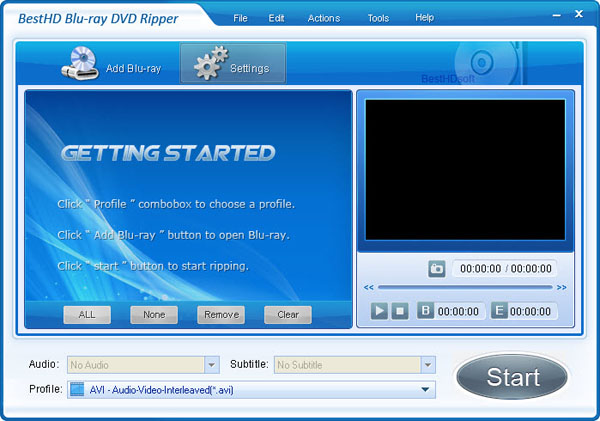This screenshot has width=600, height=421.
Task: Click the elapsed/total time display
Action: point(505,269)
